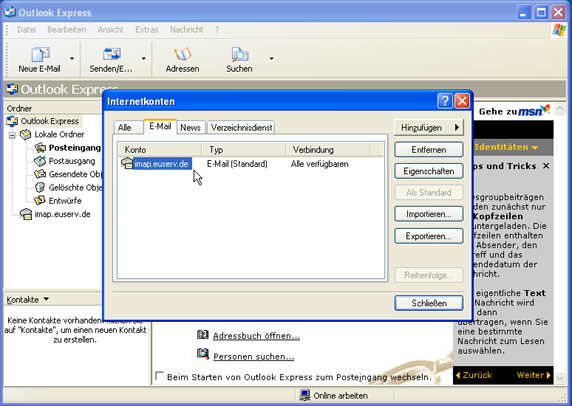The image size is (572, 406).
Task: Go to next tip with Weiter
Action: point(533,375)
